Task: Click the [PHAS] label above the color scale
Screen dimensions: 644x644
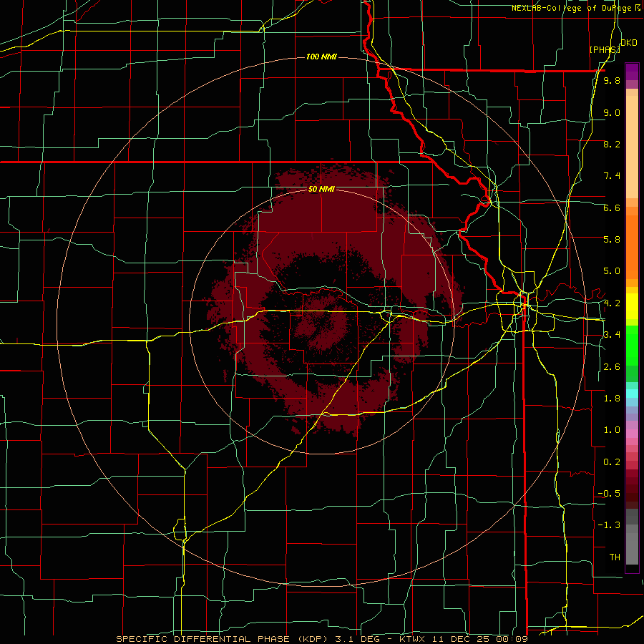Action: 605,49
